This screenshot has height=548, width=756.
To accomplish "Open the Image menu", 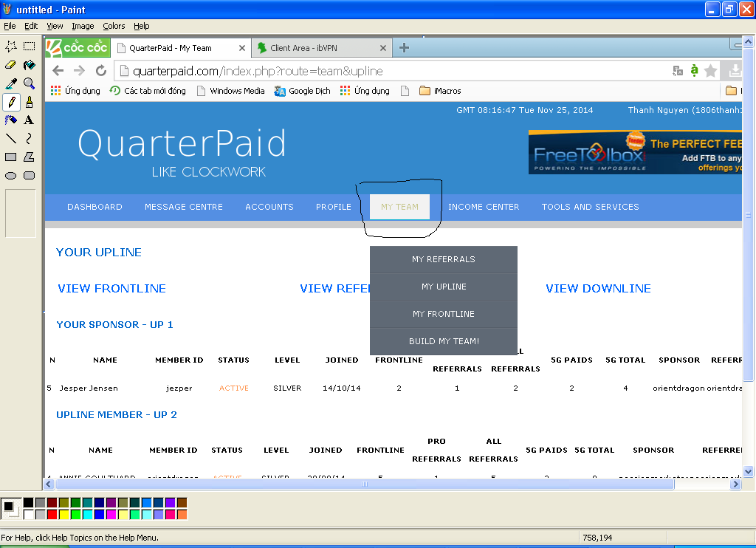I will click(x=83, y=26).
